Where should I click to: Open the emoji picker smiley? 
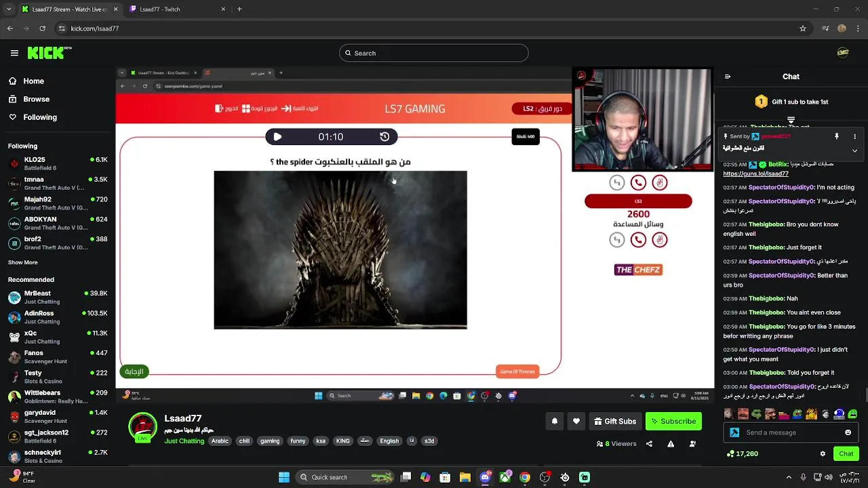(x=848, y=432)
